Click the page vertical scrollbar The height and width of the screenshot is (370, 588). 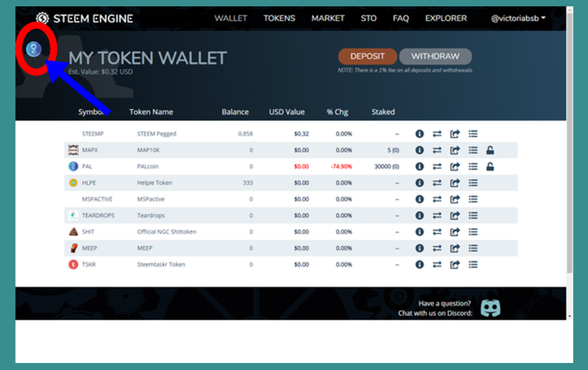tap(570, 143)
